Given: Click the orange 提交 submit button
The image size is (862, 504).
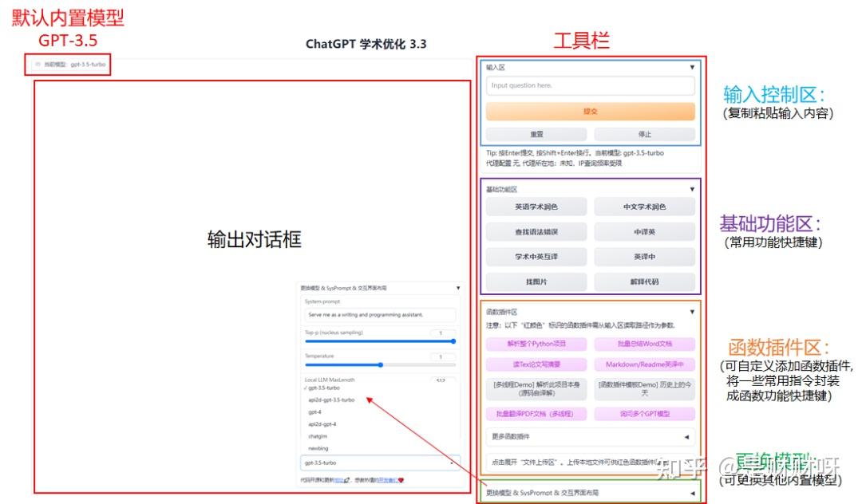Looking at the screenshot, I should (x=590, y=111).
